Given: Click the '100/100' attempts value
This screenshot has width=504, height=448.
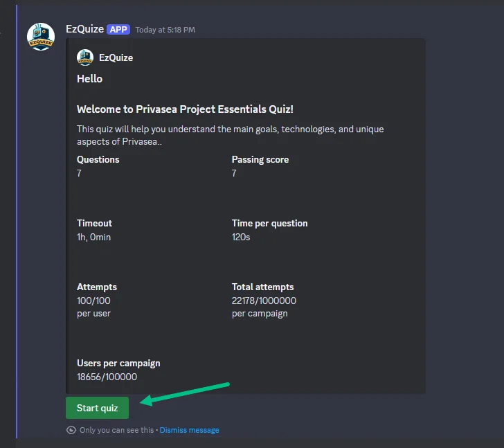Looking at the screenshot, I should tap(93, 301).
